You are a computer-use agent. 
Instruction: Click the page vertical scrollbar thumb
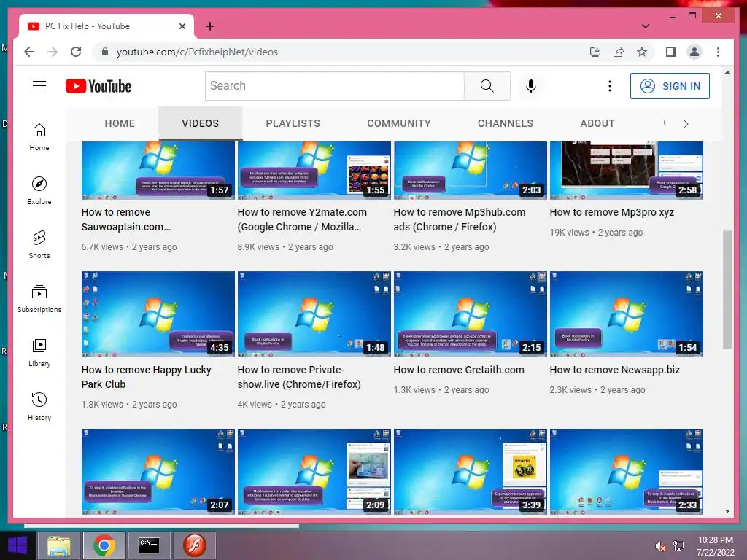click(x=727, y=289)
